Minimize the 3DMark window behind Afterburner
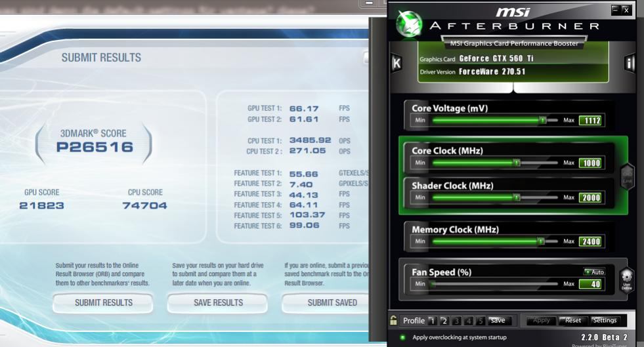The image size is (644, 347). 369,3
